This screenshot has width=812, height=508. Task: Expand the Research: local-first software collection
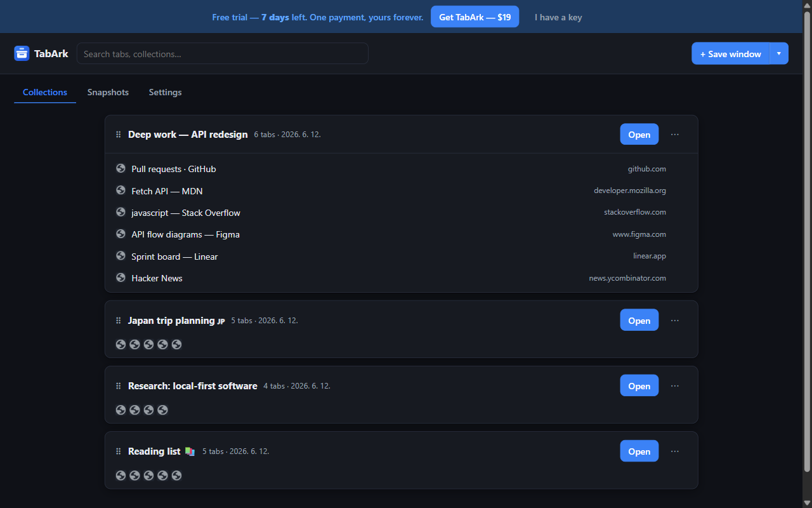193,386
